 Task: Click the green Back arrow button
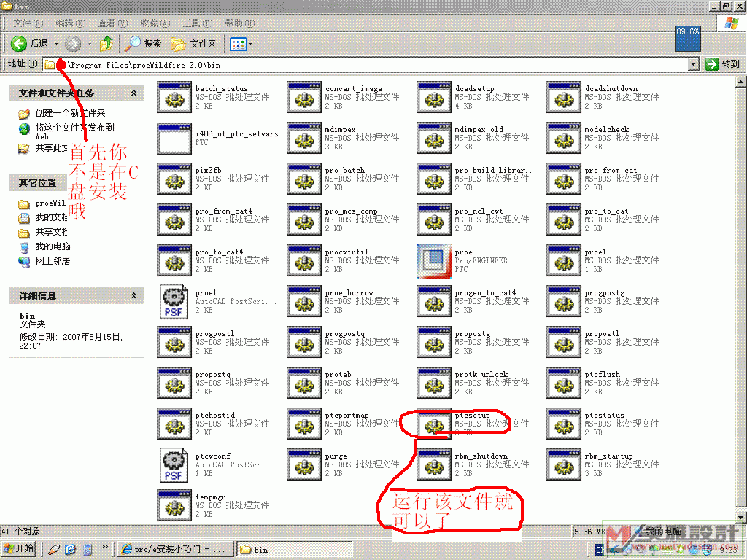(x=19, y=44)
